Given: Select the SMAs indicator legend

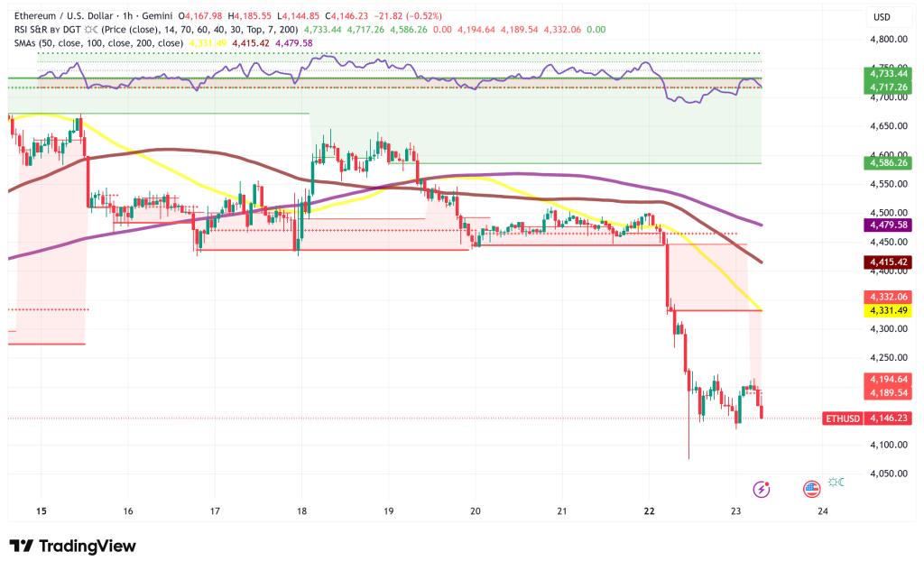Looking at the screenshot, I should click(98, 43).
